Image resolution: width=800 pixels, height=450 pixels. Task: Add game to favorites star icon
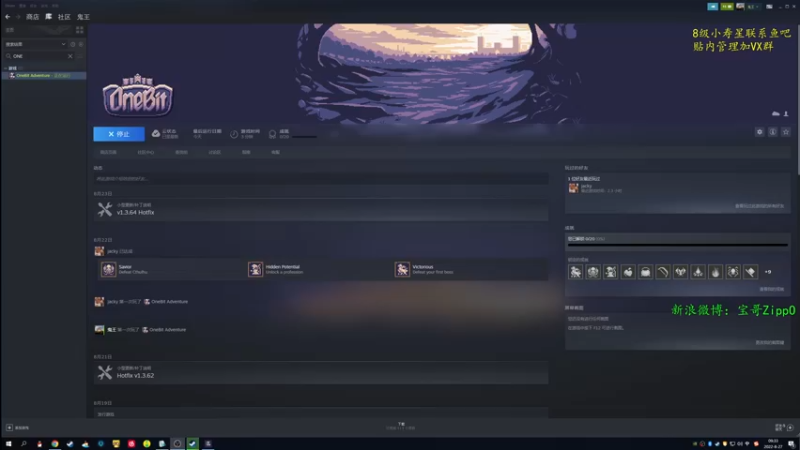[x=786, y=132]
